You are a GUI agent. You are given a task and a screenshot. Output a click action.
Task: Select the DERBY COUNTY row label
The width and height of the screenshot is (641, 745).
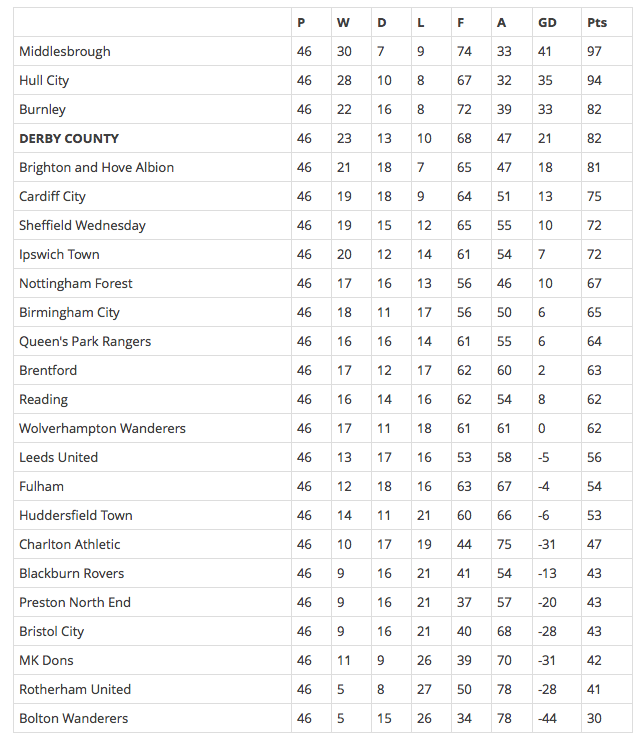pyautogui.click(x=69, y=138)
